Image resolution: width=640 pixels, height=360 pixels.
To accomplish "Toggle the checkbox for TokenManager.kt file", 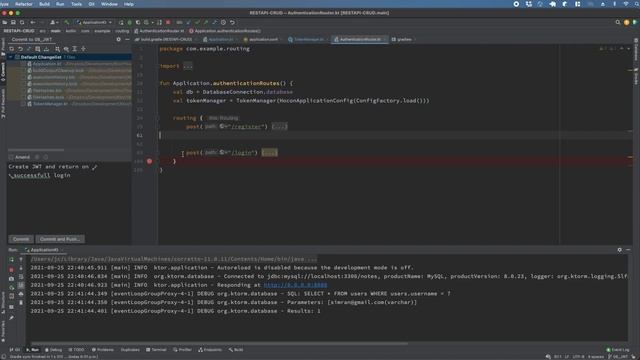I will [24, 104].
